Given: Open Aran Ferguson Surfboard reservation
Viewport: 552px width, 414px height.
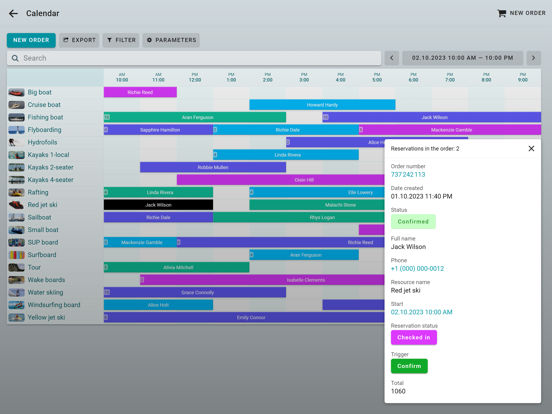Looking at the screenshot, I should click(304, 255).
